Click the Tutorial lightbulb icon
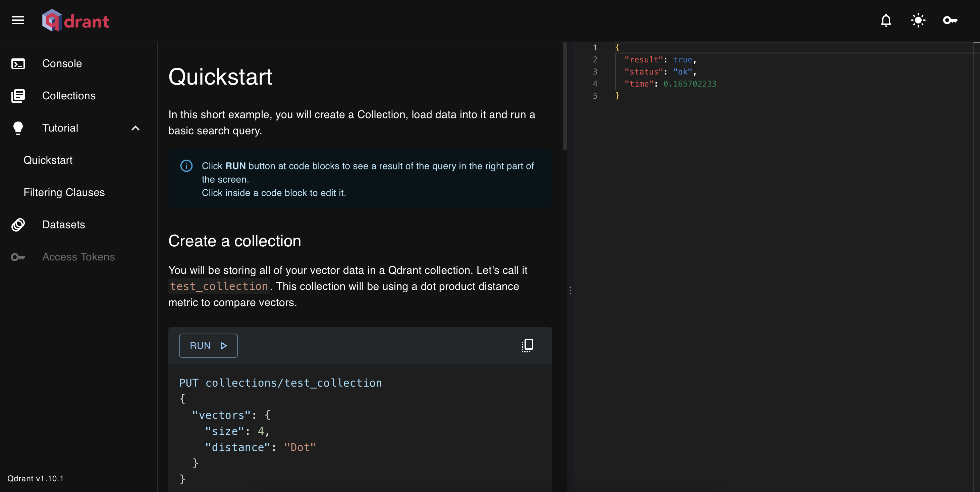 tap(18, 128)
